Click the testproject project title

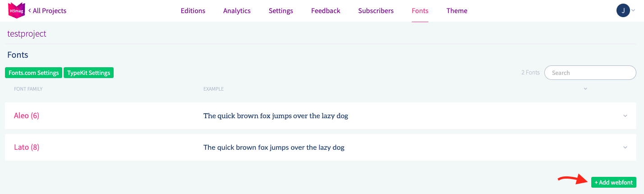pyautogui.click(x=27, y=34)
